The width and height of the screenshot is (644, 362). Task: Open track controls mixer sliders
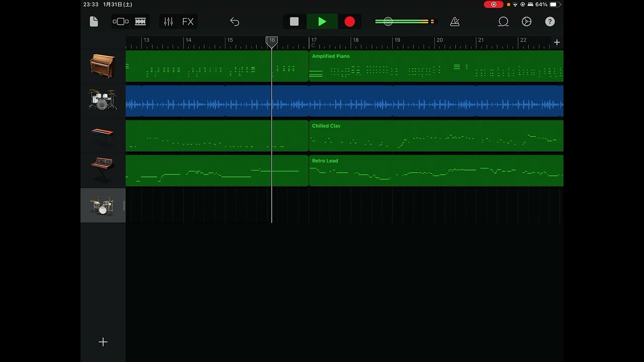click(169, 22)
